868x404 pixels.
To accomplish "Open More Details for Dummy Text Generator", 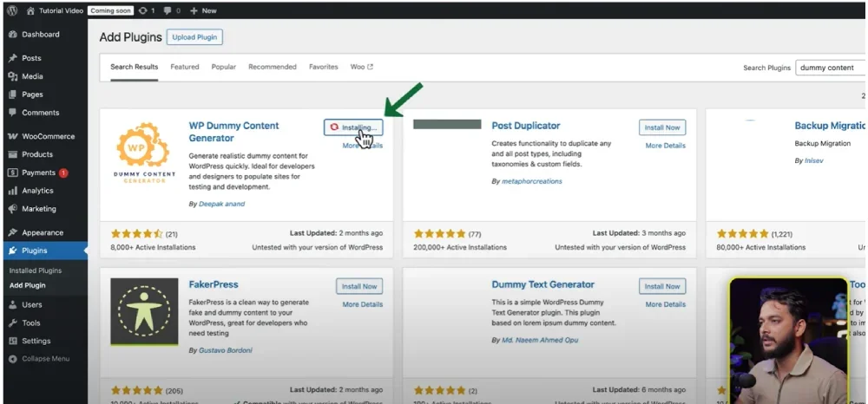I will [x=665, y=304].
